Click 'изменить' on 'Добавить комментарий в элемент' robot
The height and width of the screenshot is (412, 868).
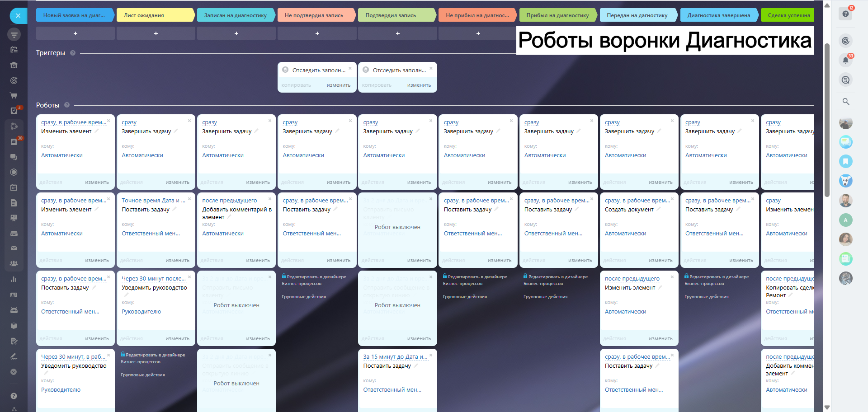pyautogui.click(x=258, y=261)
